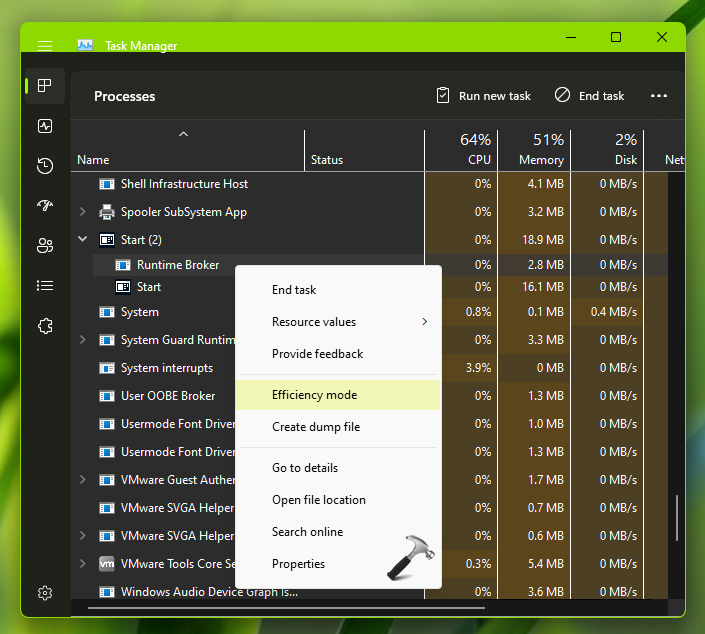Open the Performance page in sidebar
Viewport: 705px width, 634px height.
pos(45,126)
